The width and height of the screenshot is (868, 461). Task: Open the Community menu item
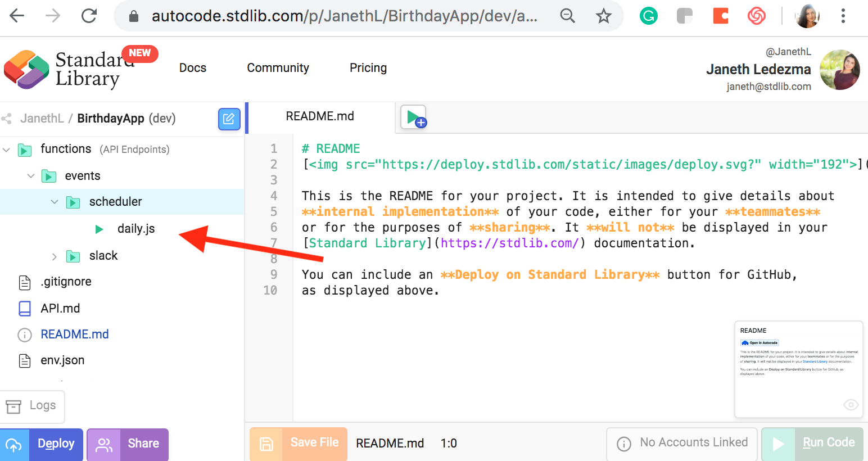point(278,68)
